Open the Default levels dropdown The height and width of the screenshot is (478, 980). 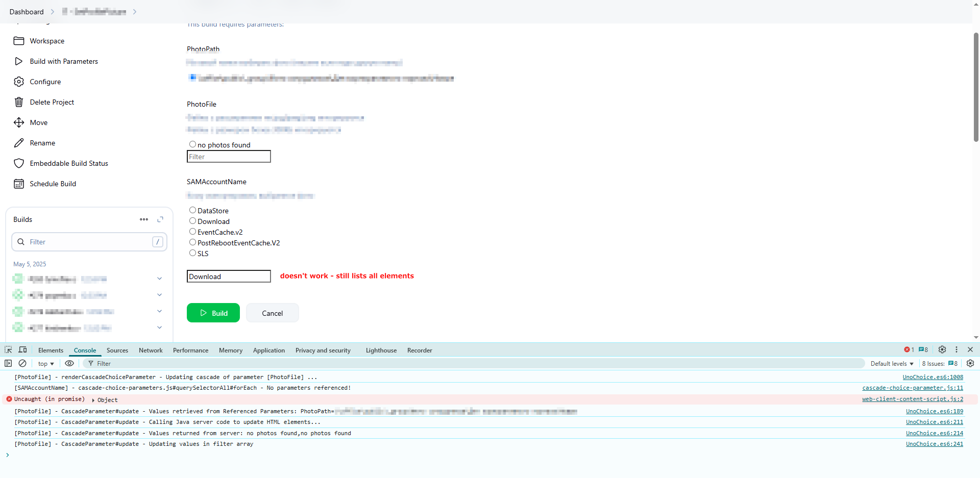[x=892, y=364]
